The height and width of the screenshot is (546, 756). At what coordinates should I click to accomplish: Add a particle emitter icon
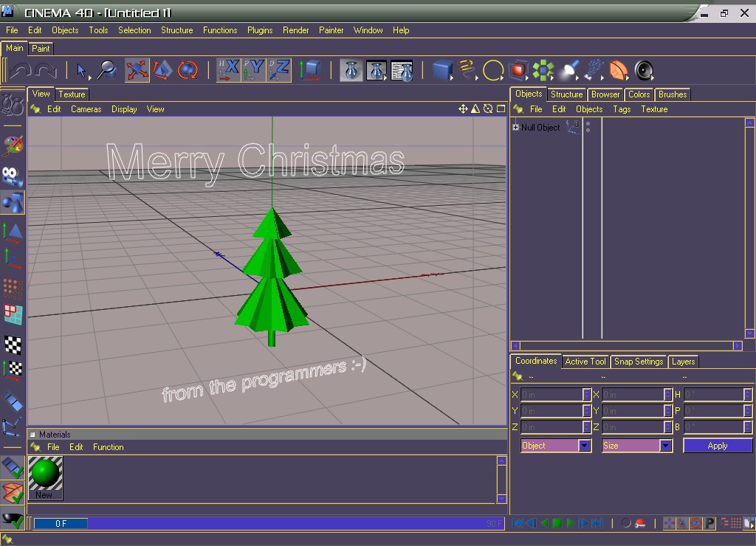coord(594,70)
